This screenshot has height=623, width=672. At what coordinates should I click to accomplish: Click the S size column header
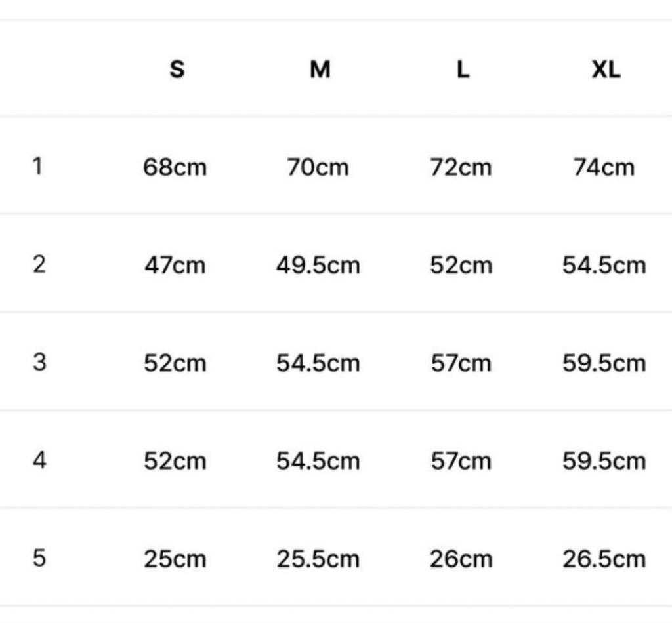[177, 69]
